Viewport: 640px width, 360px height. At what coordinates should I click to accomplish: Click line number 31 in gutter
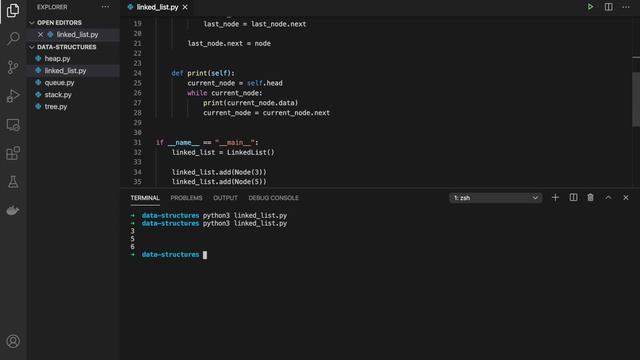point(137,142)
